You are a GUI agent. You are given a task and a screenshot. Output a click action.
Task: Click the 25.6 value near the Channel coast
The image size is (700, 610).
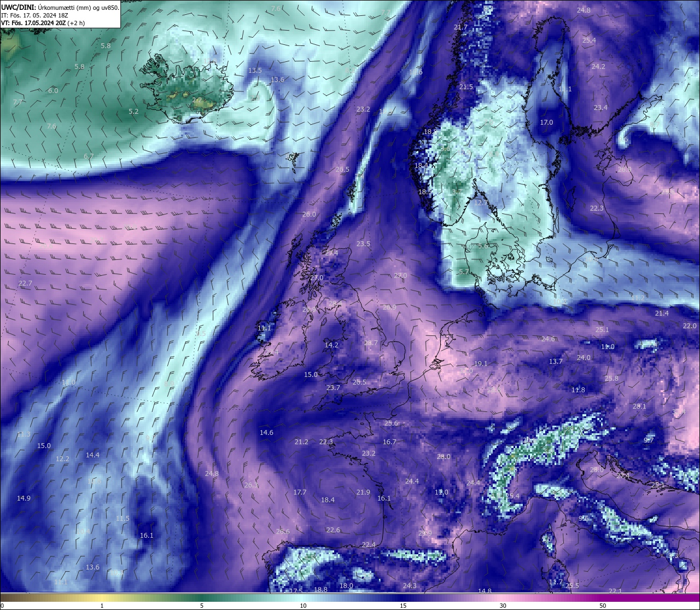[392, 423]
